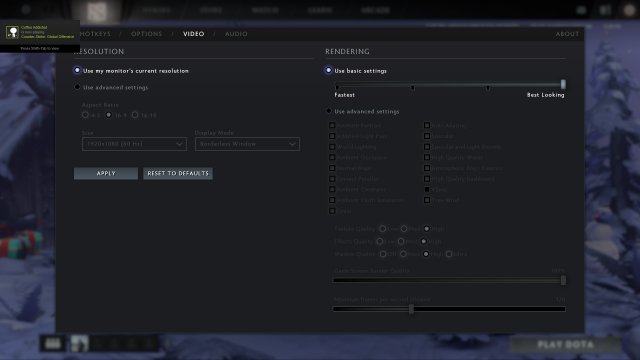
Task: Click the player avatar icon at top-right
Action: (x=629, y=10)
